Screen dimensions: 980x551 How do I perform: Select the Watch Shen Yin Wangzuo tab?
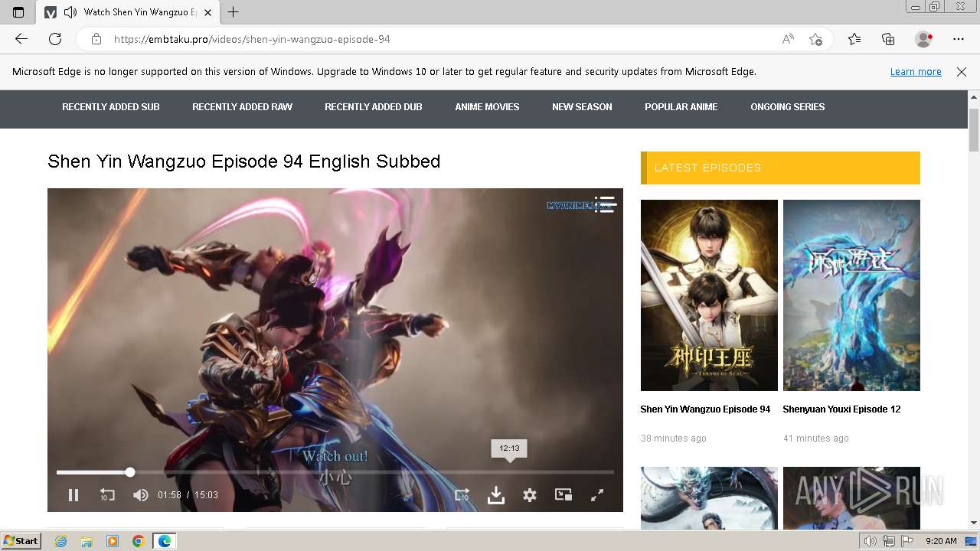coord(129,12)
